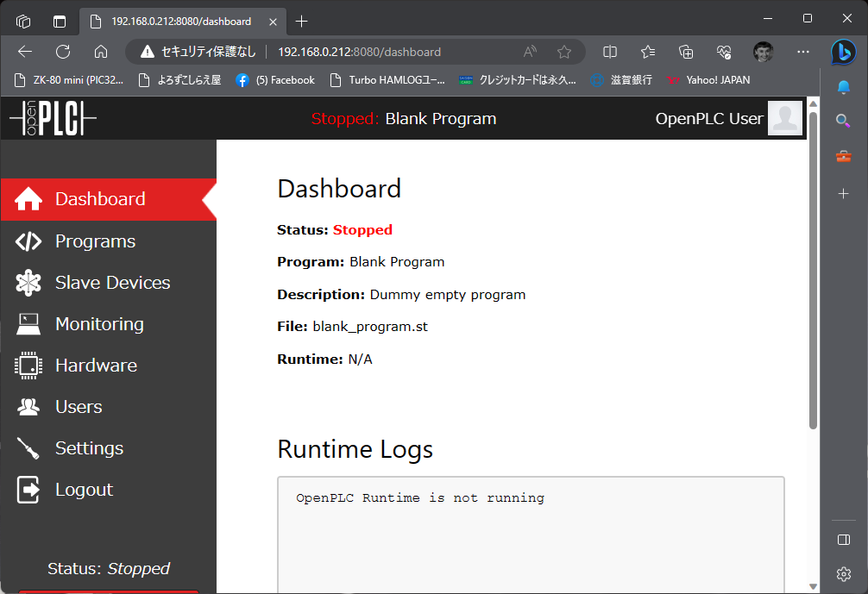The height and width of the screenshot is (594, 868).
Task: Click the Dashboard home icon
Action: (28, 199)
